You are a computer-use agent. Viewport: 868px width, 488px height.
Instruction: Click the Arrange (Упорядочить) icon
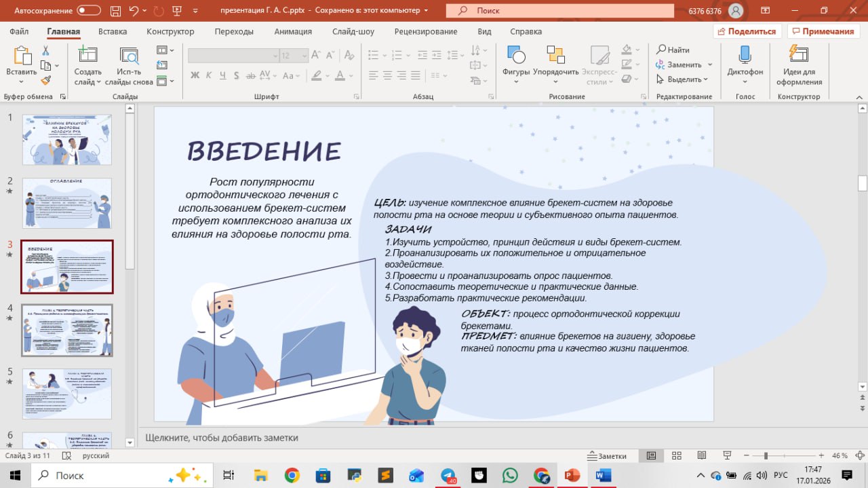[x=555, y=54]
